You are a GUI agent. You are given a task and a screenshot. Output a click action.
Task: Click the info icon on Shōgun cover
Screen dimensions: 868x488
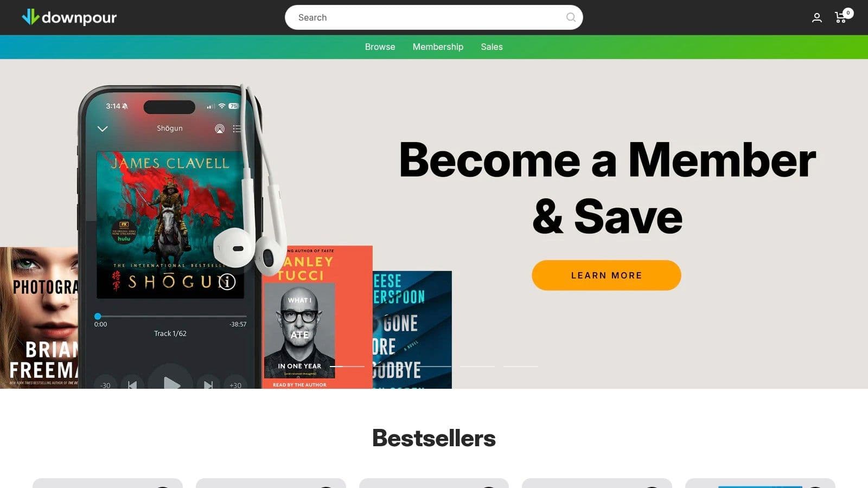pyautogui.click(x=227, y=281)
